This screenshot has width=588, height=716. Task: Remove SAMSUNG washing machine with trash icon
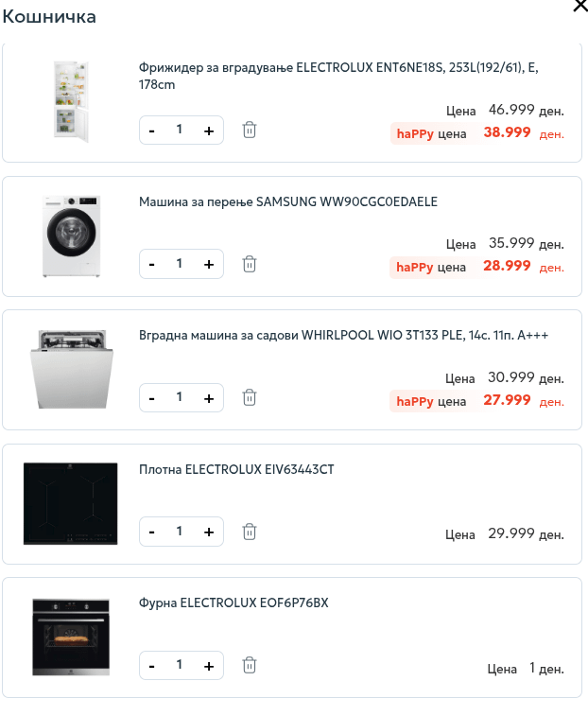point(250,264)
